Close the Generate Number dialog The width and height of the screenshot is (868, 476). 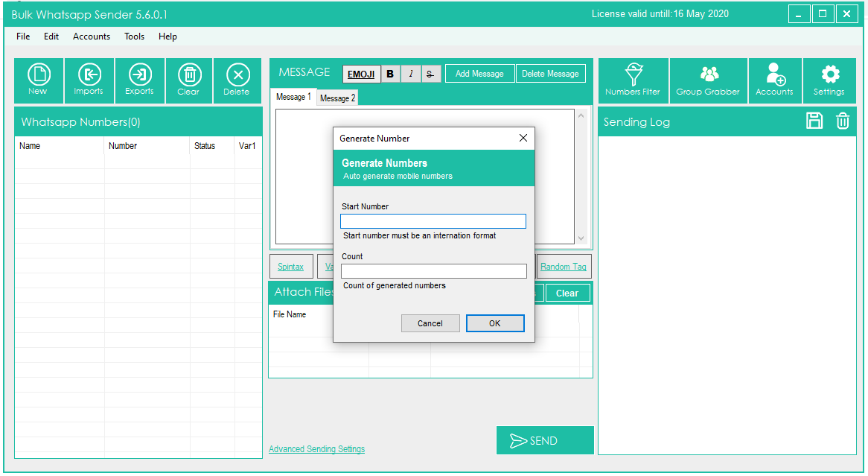click(x=523, y=138)
